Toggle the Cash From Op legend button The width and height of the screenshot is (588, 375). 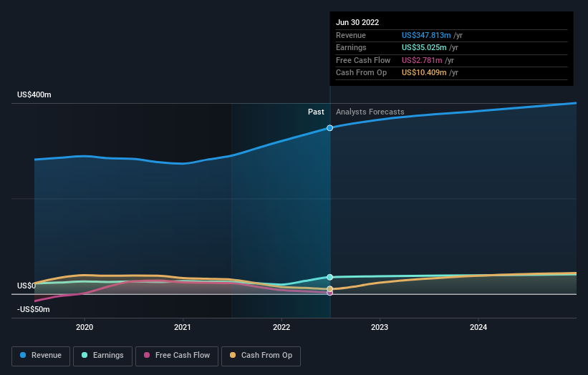click(261, 356)
